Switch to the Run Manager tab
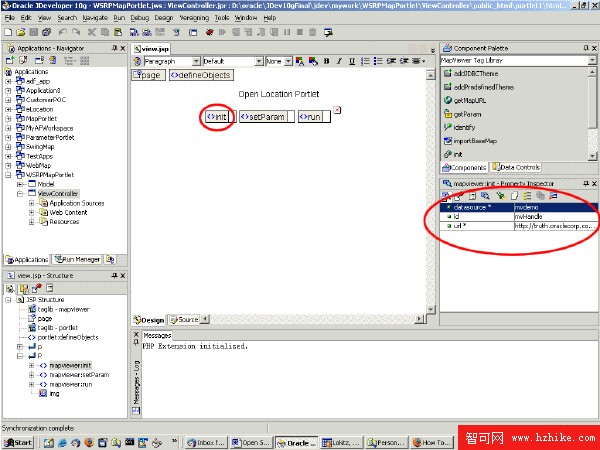This screenshot has width=600, height=450. [77, 259]
